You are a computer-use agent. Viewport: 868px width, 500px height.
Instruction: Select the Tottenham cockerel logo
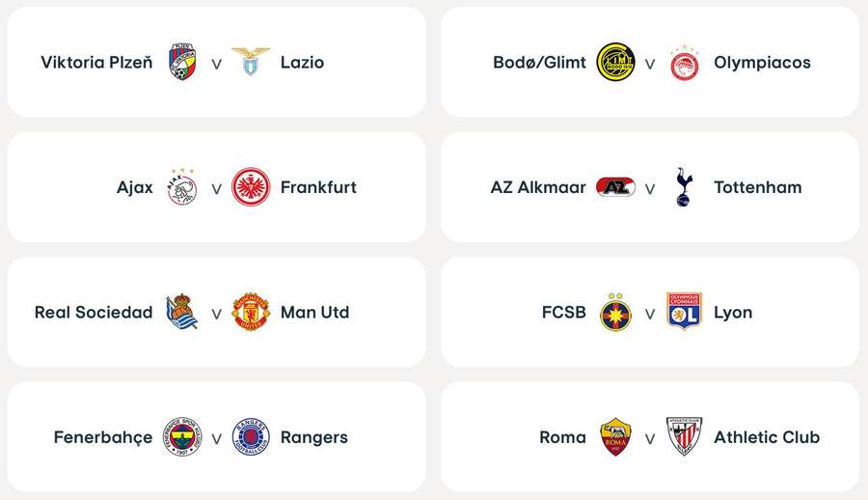coord(684,187)
